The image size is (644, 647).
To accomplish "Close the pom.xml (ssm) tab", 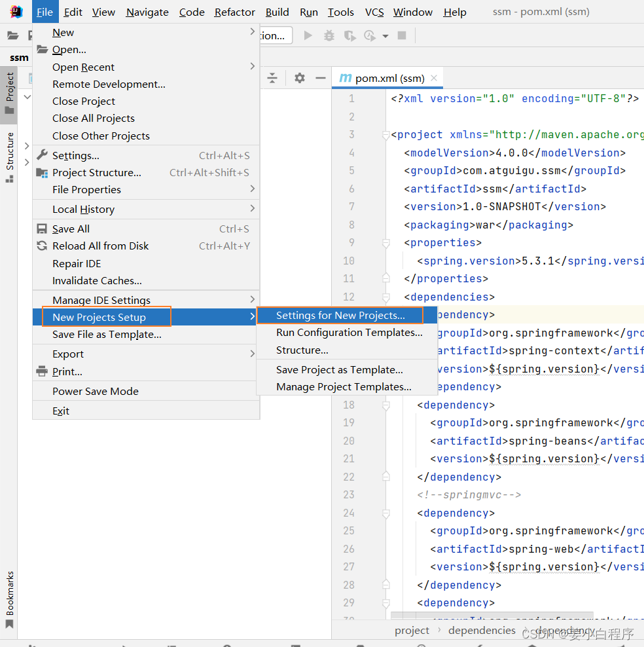I will pyautogui.click(x=433, y=78).
